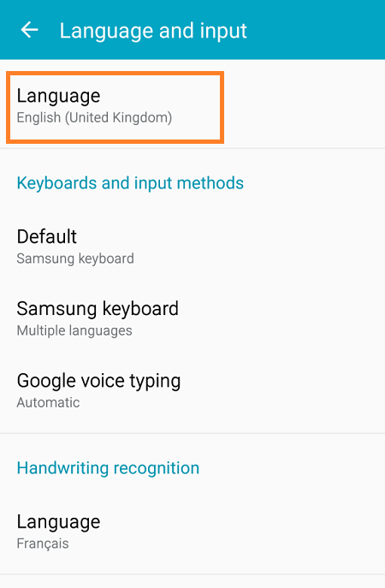Image resolution: width=385 pixels, height=588 pixels.
Task: Tap the Automatic subtitle text
Action: 48,403
